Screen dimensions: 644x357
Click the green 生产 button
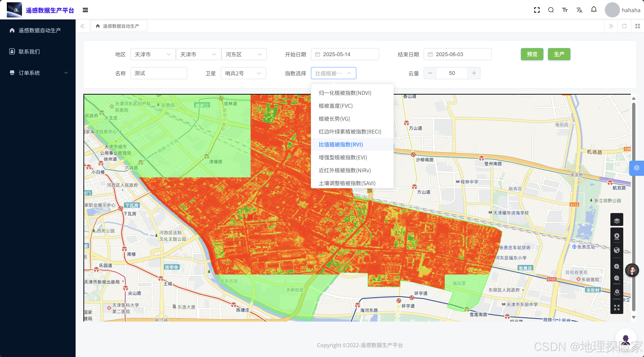tap(559, 54)
